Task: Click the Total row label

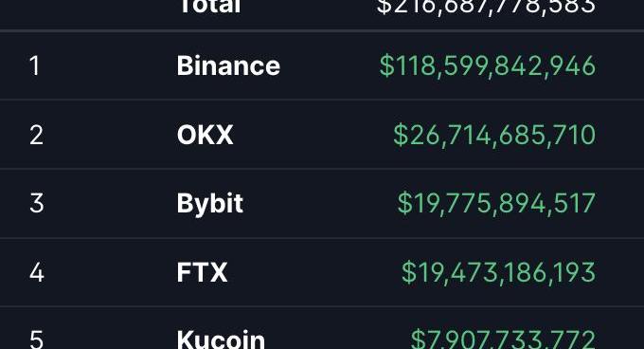Action: (x=210, y=7)
